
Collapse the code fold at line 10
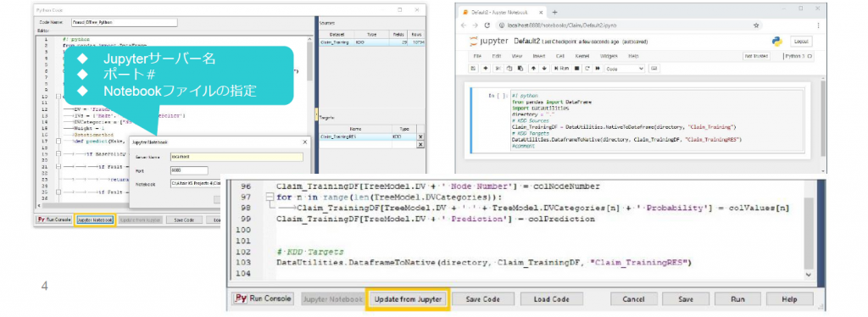[x=58, y=97]
